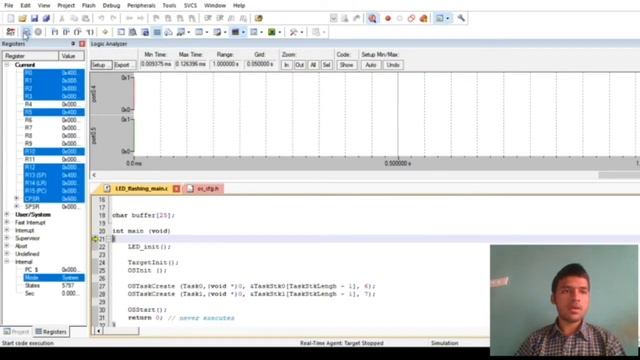Expand the User/System register group
The height and width of the screenshot is (360, 640).
point(7,214)
